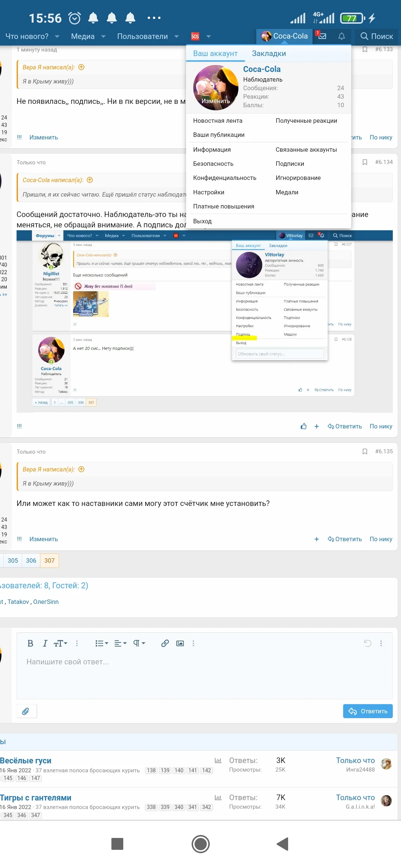The image size is (401, 868).
Task: Expand Медиа dropdown arrow
Action: 103,36
